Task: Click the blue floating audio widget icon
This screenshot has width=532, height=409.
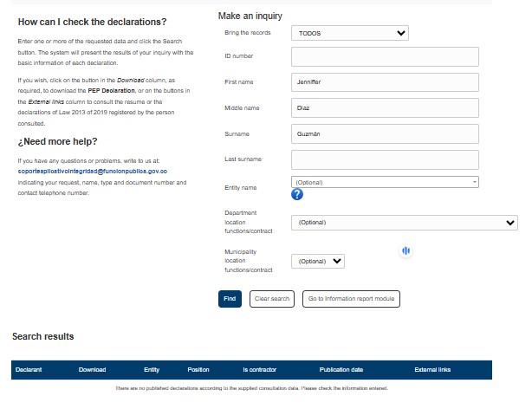Action: pos(405,251)
